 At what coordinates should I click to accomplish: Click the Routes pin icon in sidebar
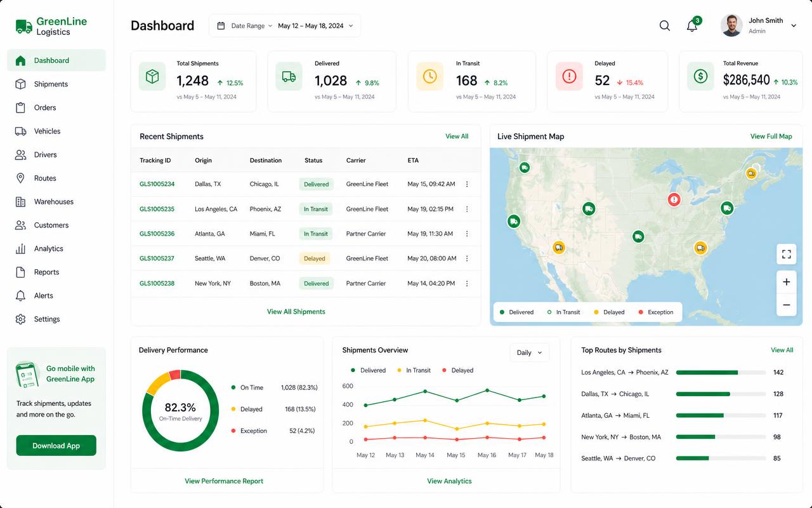click(20, 178)
